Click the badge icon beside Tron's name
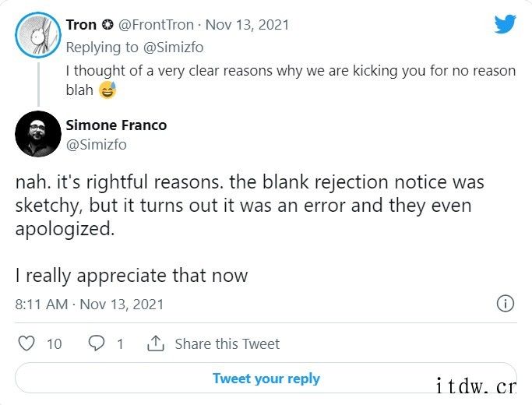The width and height of the screenshot is (532, 405). [x=107, y=25]
